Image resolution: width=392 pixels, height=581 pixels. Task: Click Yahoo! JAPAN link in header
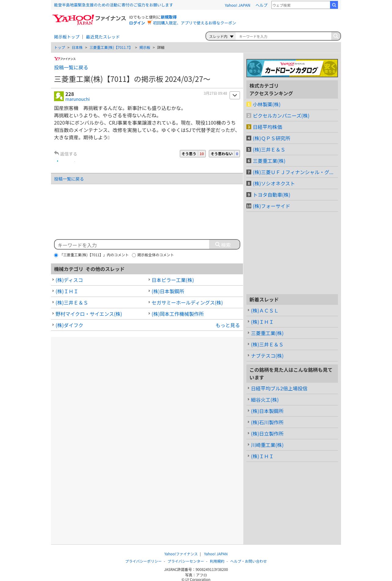point(237,5)
